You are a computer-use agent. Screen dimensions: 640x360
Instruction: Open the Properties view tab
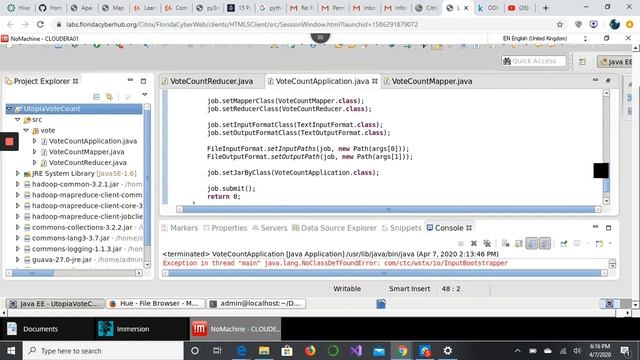point(225,228)
